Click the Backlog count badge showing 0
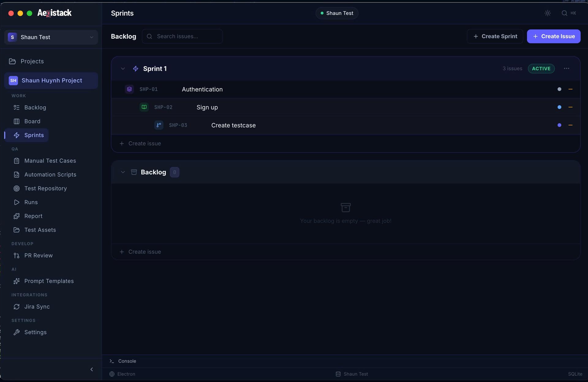This screenshot has height=382, width=588. [x=175, y=172]
